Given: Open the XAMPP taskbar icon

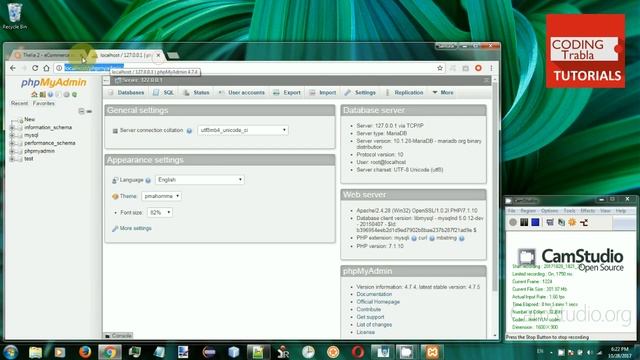Looking at the screenshot, I should coord(432,352).
